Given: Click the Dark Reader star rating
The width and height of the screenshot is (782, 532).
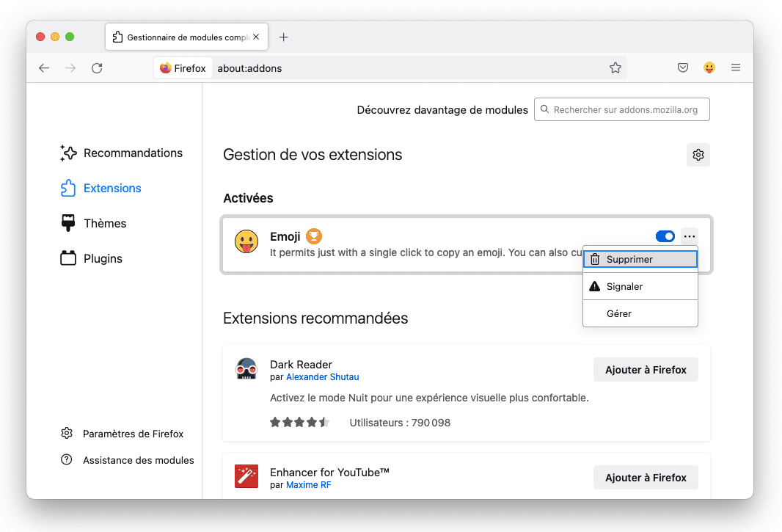Looking at the screenshot, I should click(300, 423).
